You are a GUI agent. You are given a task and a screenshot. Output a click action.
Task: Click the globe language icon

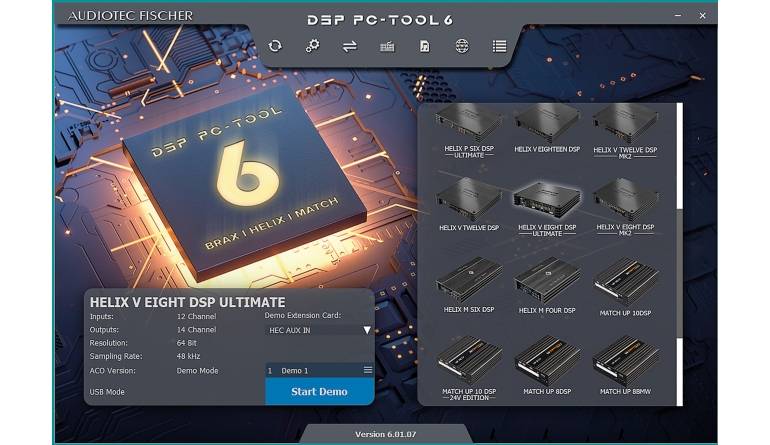tap(461, 46)
